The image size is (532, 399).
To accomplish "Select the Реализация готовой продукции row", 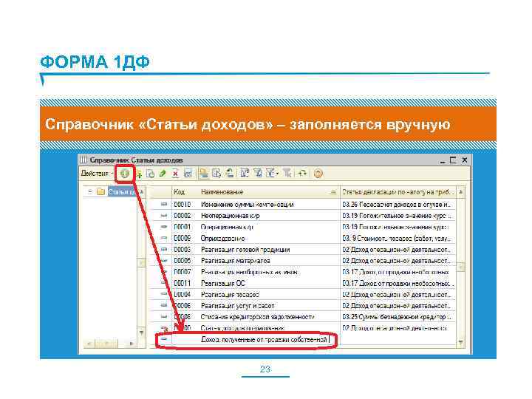I will (303, 250).
